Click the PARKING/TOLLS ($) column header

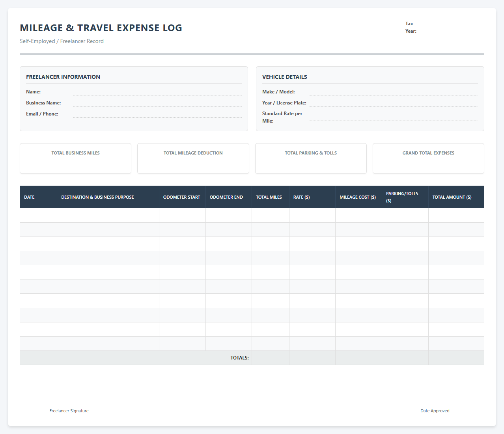405,197
